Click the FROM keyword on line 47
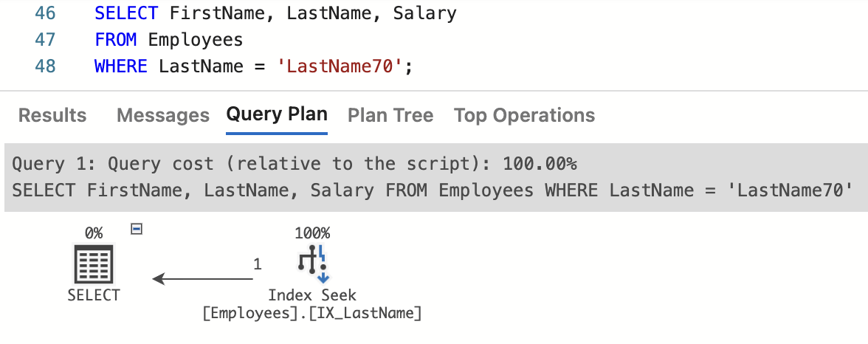 coord(116,40)
